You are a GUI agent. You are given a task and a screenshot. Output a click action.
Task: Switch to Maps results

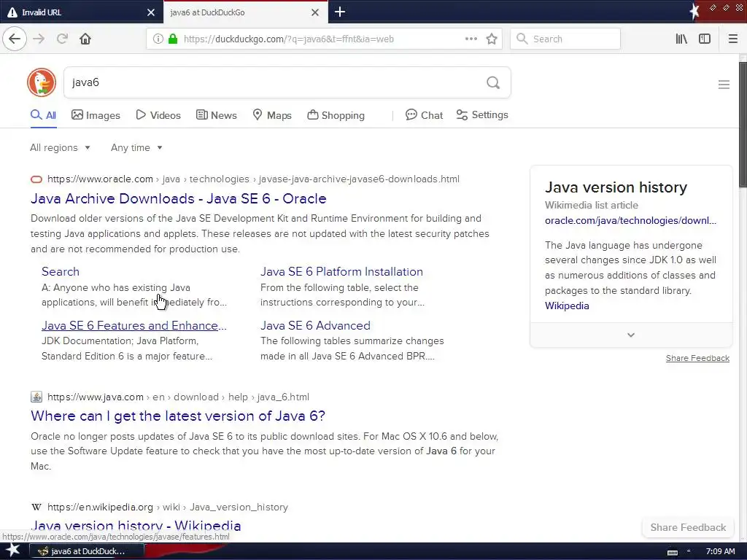click(x=272, y=115)
